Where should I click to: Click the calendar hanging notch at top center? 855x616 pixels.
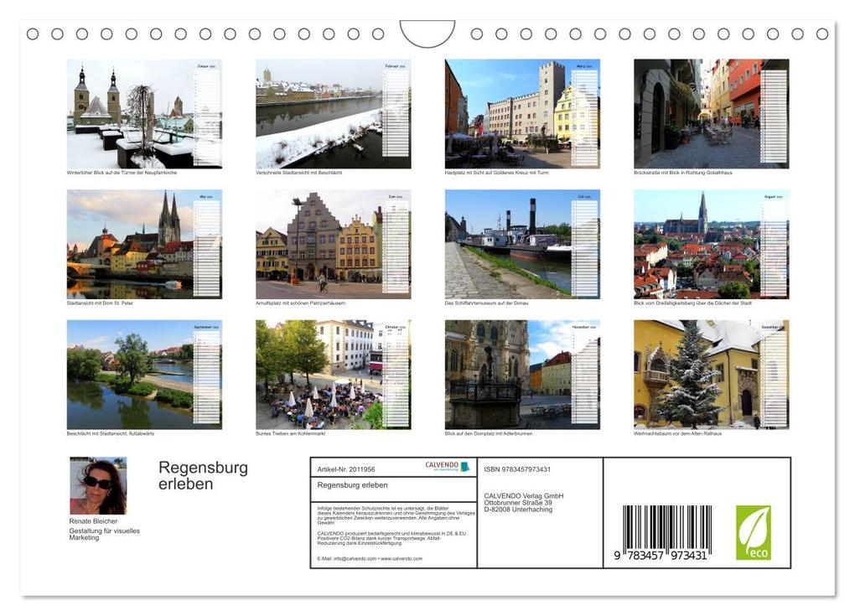click(x=427, y=34)
